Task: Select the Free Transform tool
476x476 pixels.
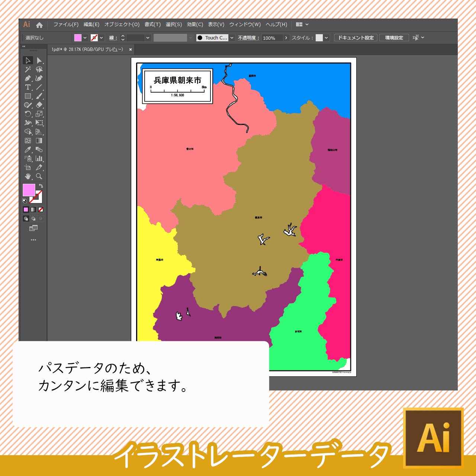Action: [x=39, y=123]
